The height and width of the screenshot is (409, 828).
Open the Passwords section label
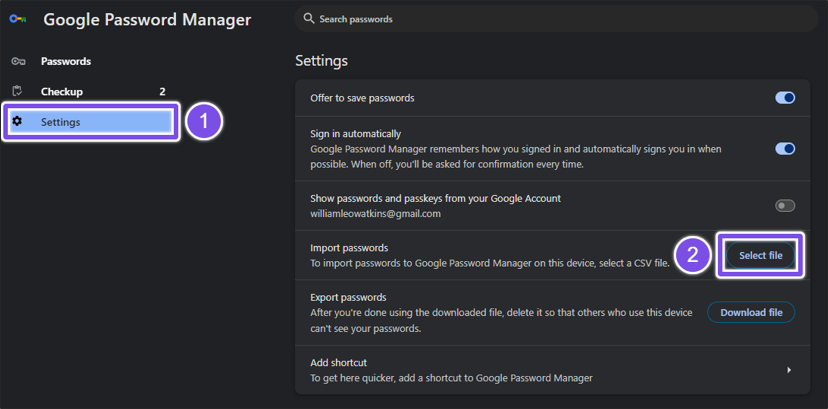[x=66, y=61]
